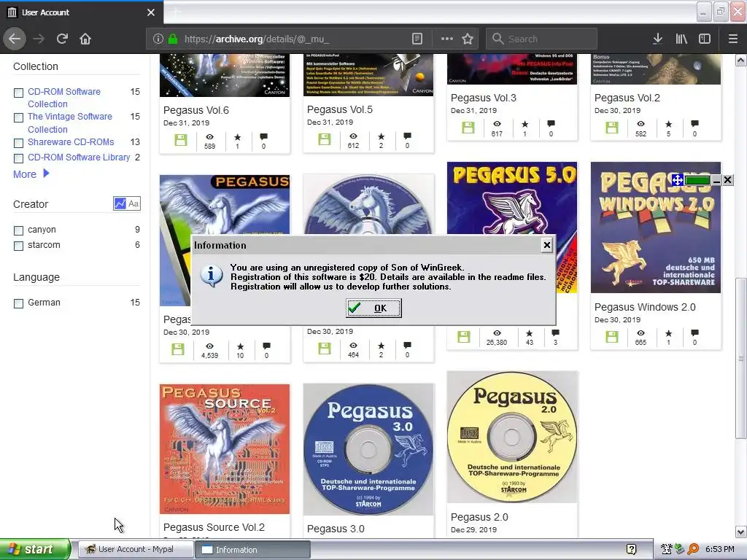Check the starcom creator checkbox
The image size is (747, 560).
pos(18,246)
